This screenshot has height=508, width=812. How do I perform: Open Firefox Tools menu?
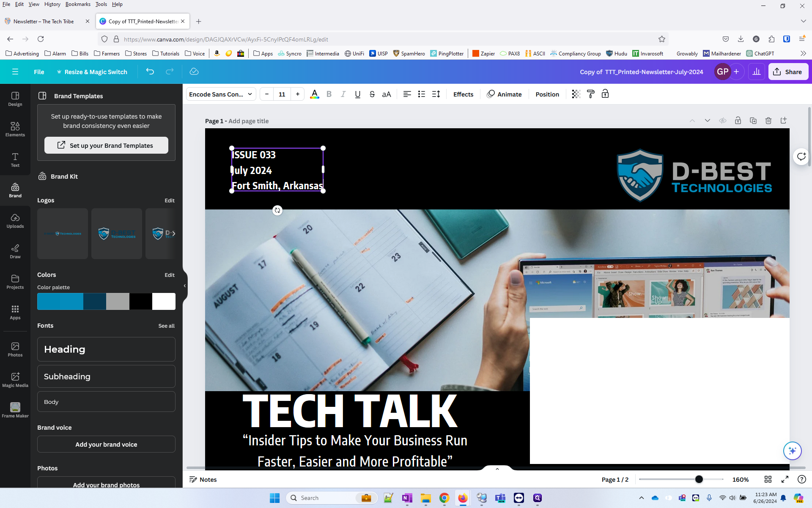click(x=101, y=4)
